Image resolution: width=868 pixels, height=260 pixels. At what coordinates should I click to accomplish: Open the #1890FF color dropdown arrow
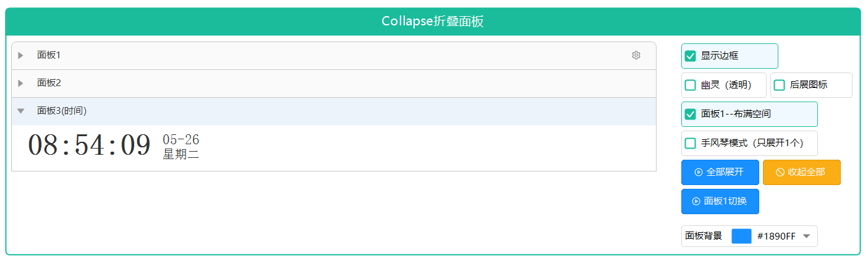806,236
